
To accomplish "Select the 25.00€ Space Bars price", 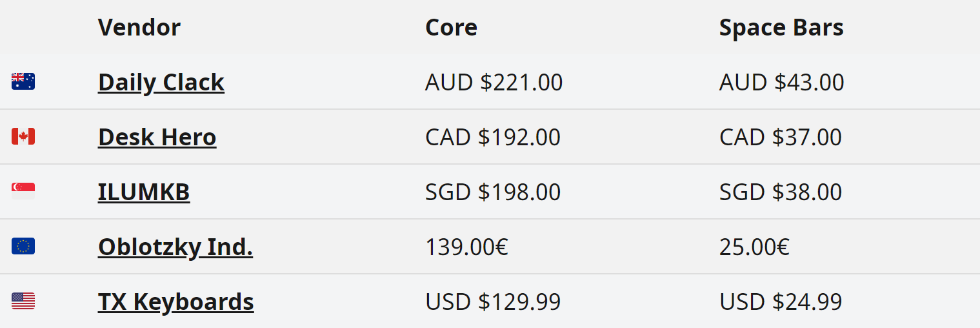I will (x=754, y=247).
